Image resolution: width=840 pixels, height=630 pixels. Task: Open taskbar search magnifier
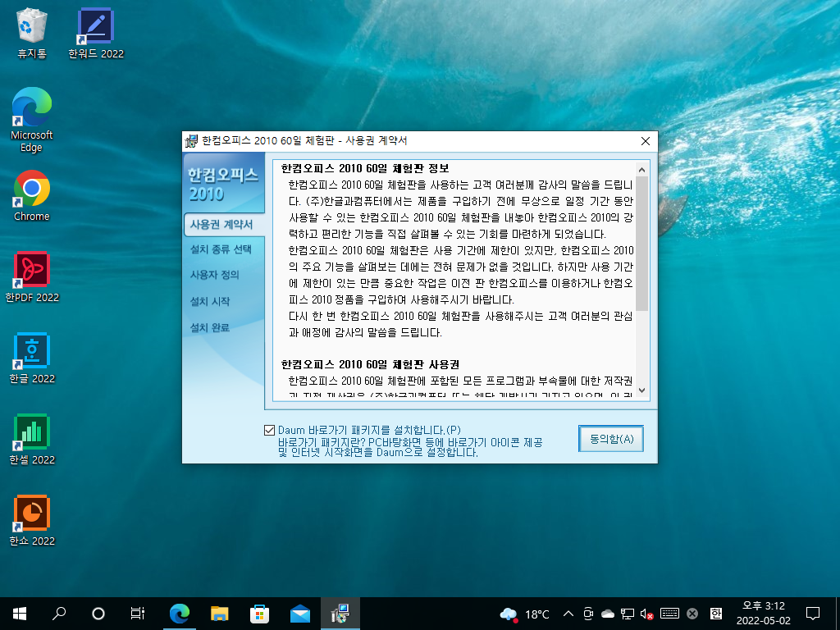tap(59, 614)
